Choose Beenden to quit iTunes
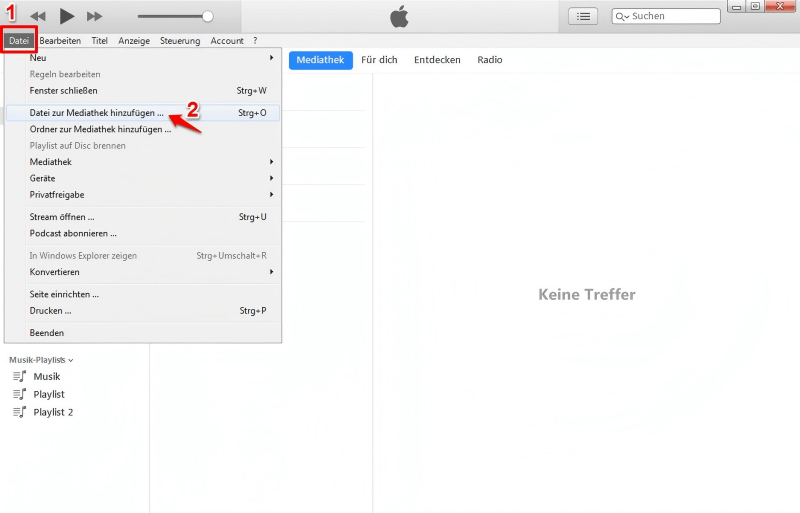The width and height of the screenshot is (800, 513). [143, 333]
